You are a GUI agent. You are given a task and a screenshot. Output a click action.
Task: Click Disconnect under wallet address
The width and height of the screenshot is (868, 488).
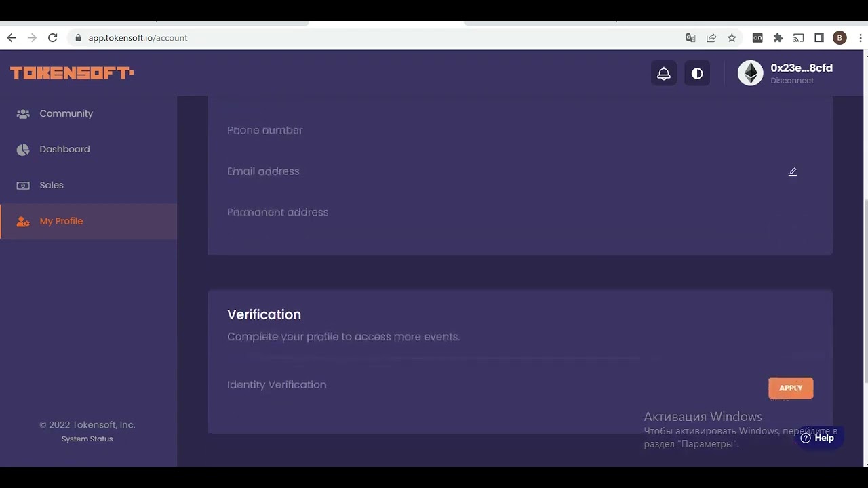coord(792,81)
